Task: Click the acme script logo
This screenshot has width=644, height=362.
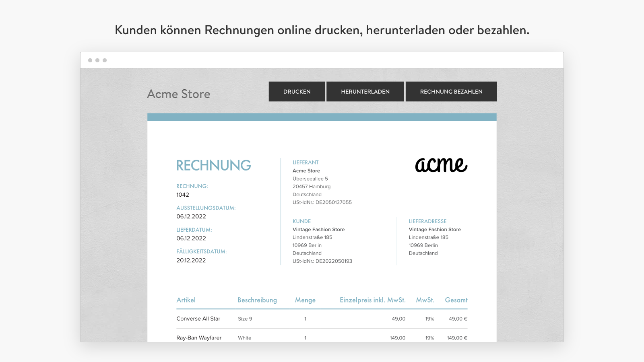Action: point(441,165)
